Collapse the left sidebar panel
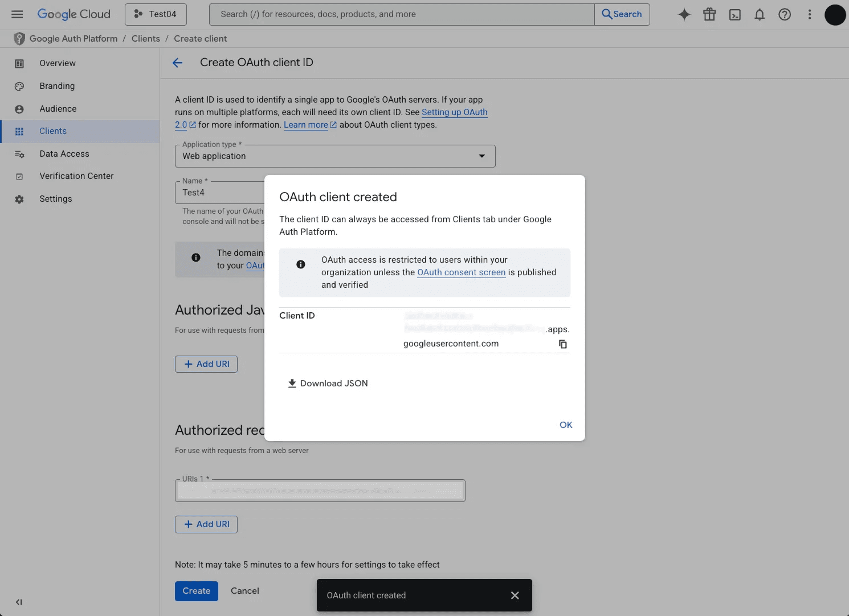Screen dimensions: 849x616 click(x=19, y=602)
